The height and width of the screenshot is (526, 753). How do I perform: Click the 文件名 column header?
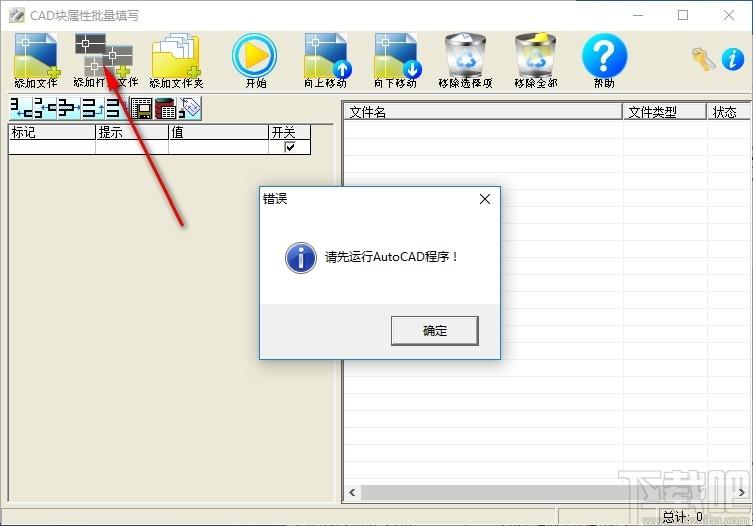coord(483,112)
